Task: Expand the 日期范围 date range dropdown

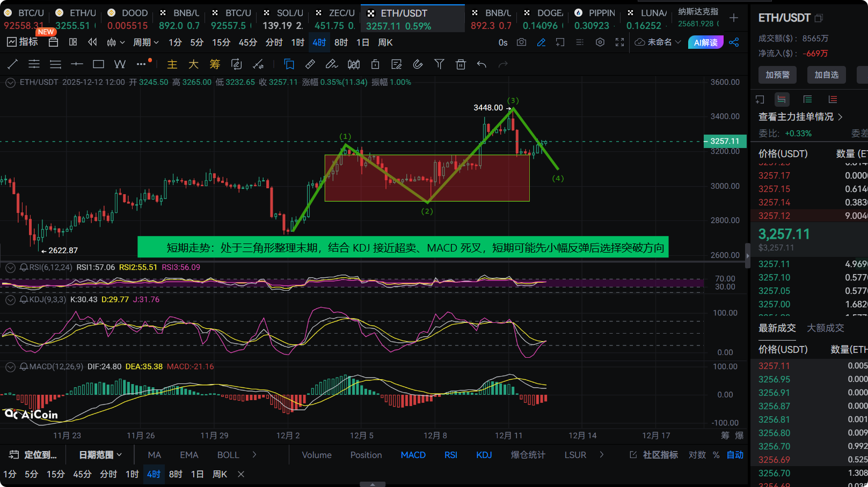Action: (100, 455)
